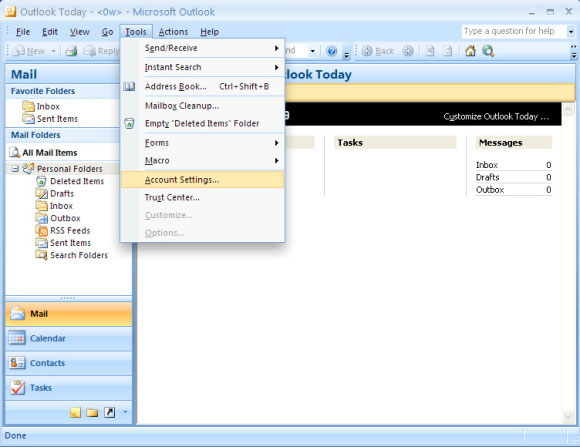Click the Refresh page toolbar icon
This screenshot has width=580, height=447.
click(448, 51)
